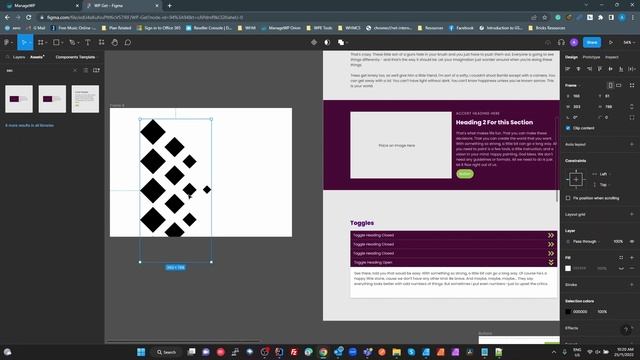640x360 pixels.
Task: Open the zoom level dropdown
Action: 629,42
